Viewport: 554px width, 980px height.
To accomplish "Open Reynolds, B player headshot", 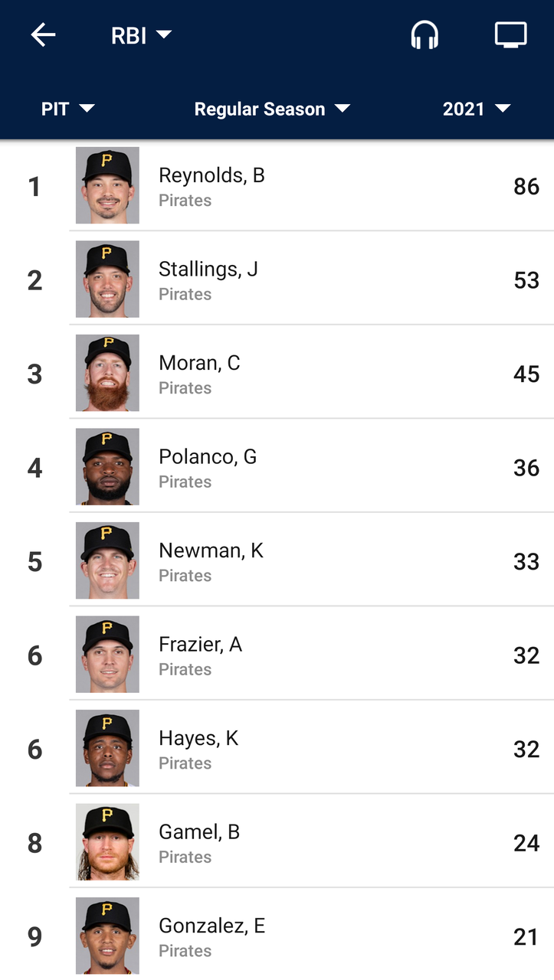I will point(107,185).
